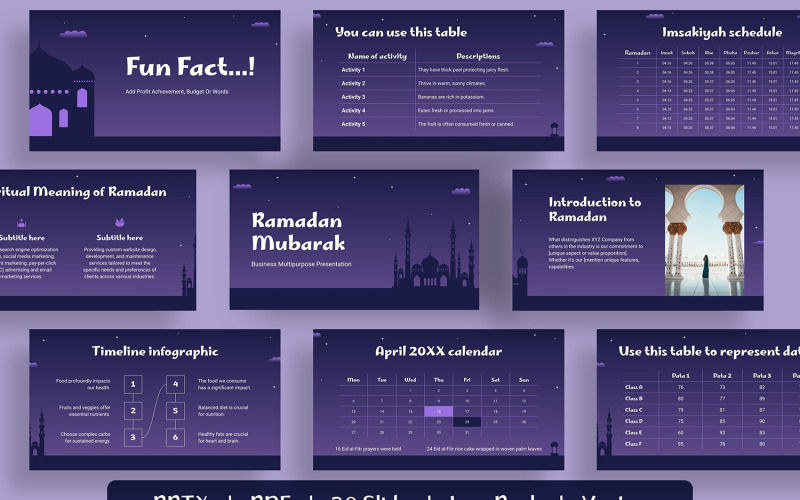
Task: Click the "Fun Fact...!" heading
Action: tap(190, 67)
